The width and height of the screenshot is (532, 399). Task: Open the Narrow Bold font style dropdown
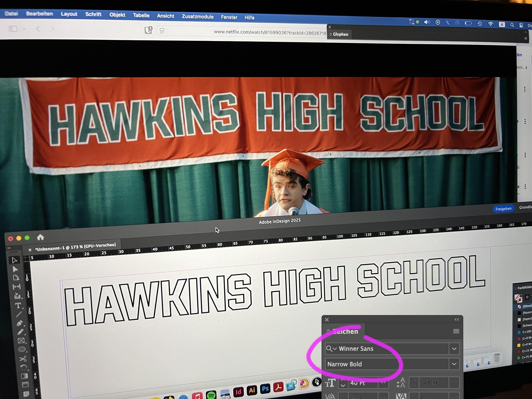[454, 364]
